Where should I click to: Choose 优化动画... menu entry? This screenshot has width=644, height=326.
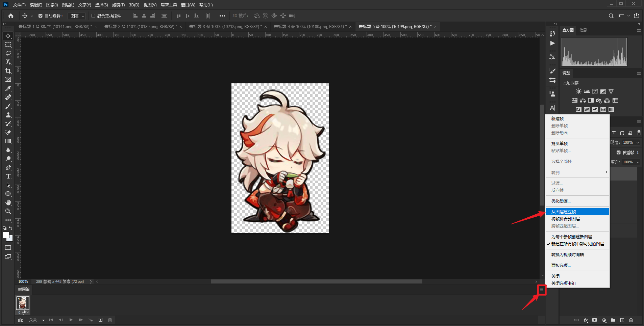[x=577, y=201]
